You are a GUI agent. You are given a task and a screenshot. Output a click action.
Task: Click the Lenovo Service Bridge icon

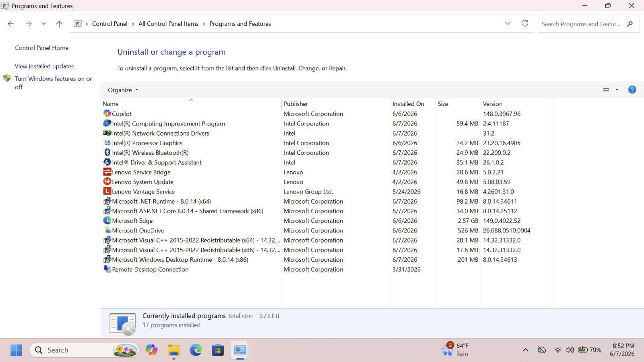pyautogui.click(x=107, y=172)
